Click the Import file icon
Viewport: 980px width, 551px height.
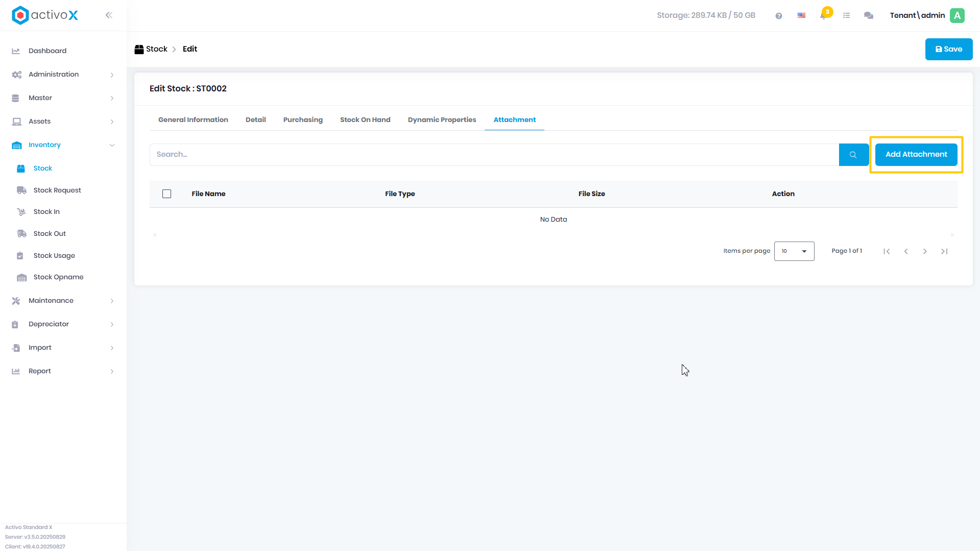point(16,348)
